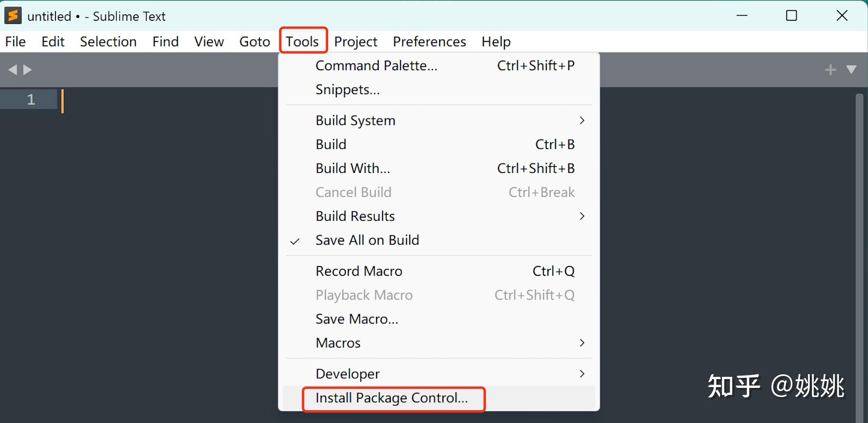
Task: Open the tab list dropdown triangle
Action: 851,70
